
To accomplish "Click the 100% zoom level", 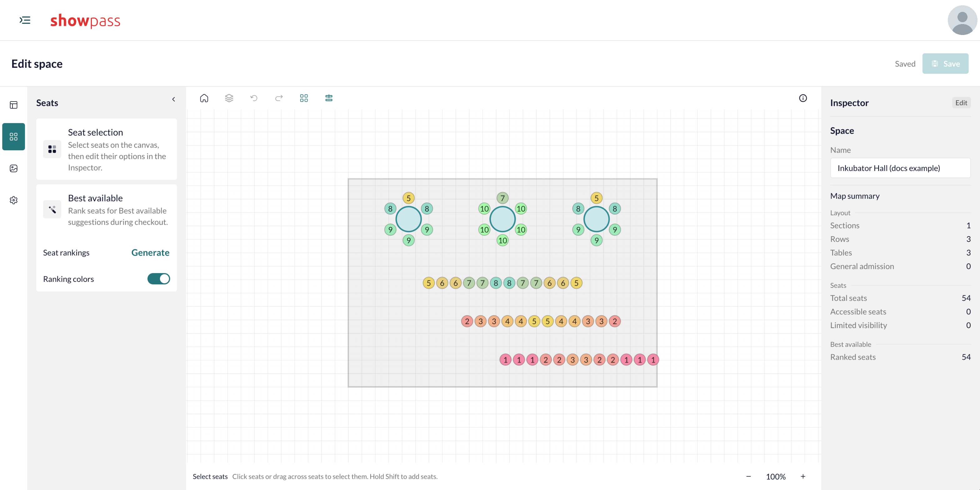I will pos(776,476).
